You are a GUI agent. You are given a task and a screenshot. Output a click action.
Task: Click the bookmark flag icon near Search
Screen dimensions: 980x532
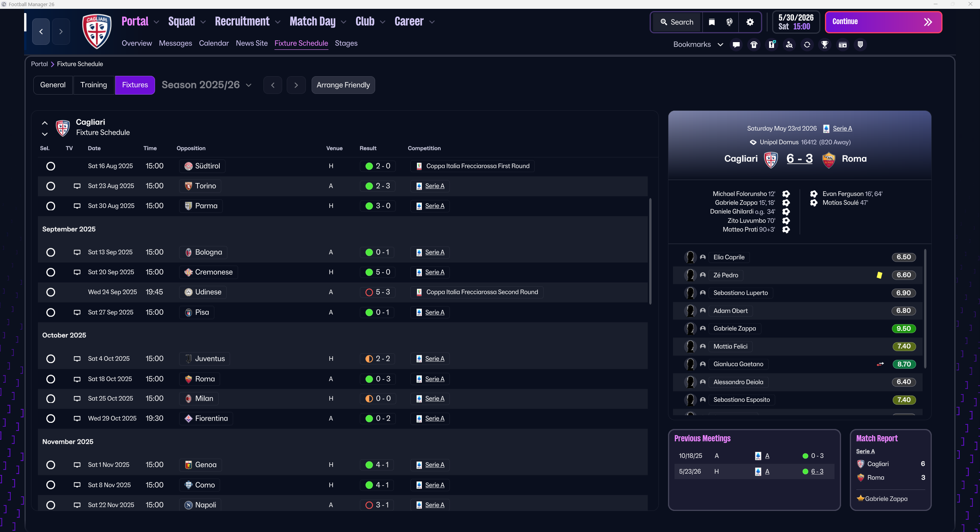click(712, 22)
